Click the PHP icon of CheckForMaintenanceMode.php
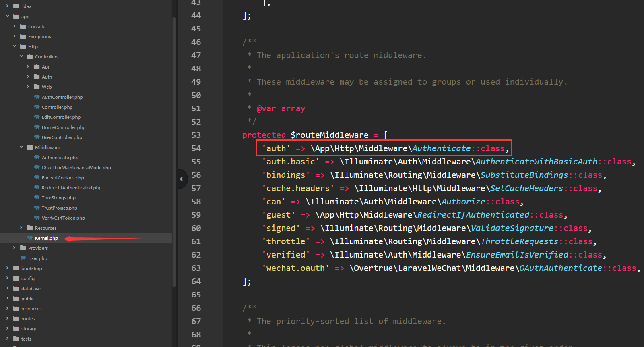The height and width of the screenshot is (347, 644). 37,167
